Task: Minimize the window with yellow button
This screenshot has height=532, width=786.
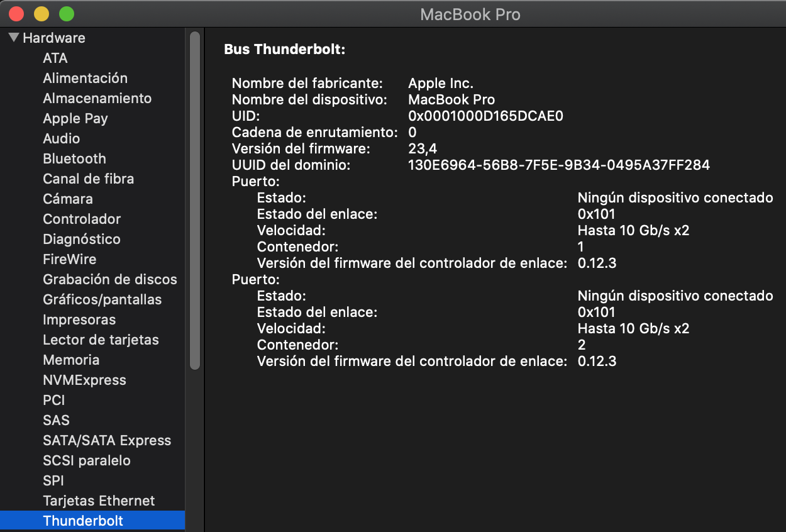Action: point(41,14)
